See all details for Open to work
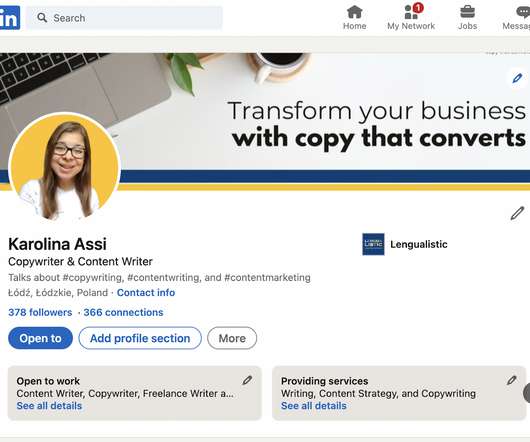Screen dimensions: 530x442 coord(49,406)
